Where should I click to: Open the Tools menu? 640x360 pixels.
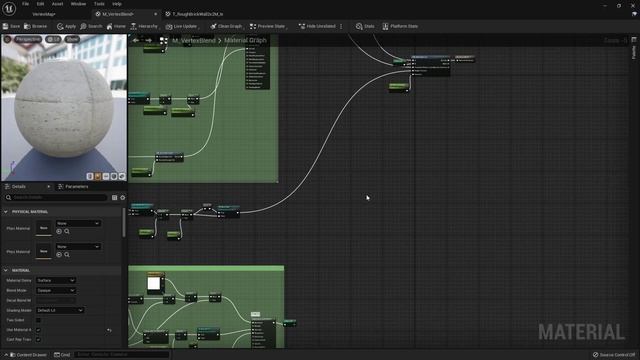pos(99,4)
